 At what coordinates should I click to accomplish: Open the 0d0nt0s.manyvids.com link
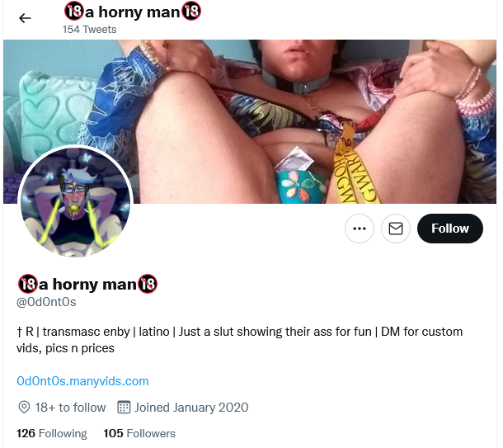(x=82, y=381)
